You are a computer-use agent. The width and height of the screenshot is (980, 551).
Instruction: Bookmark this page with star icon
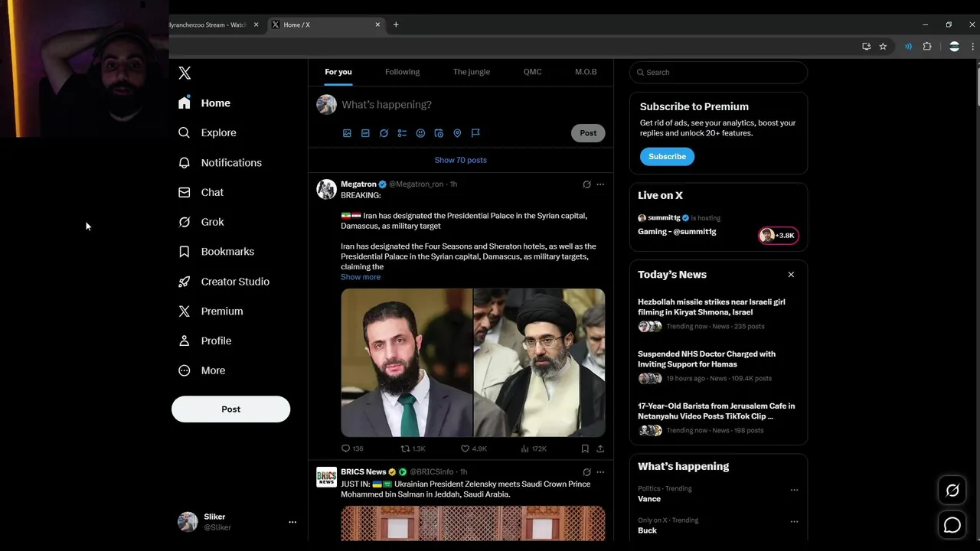[x=883, y=46]
